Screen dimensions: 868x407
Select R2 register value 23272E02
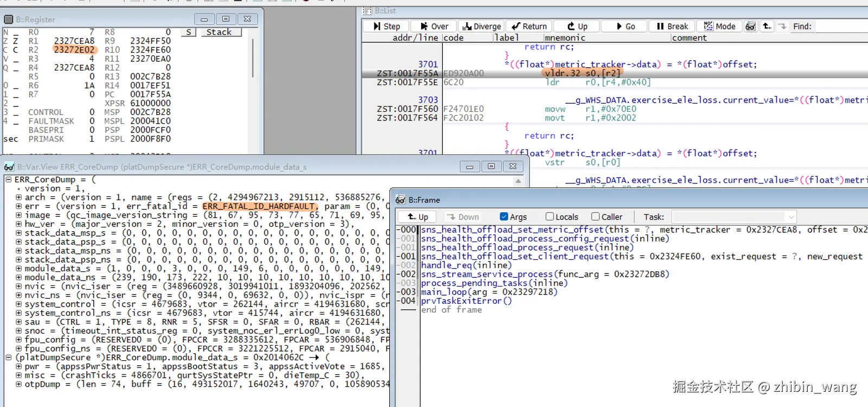pyautogui.click(x=74, y=49)
